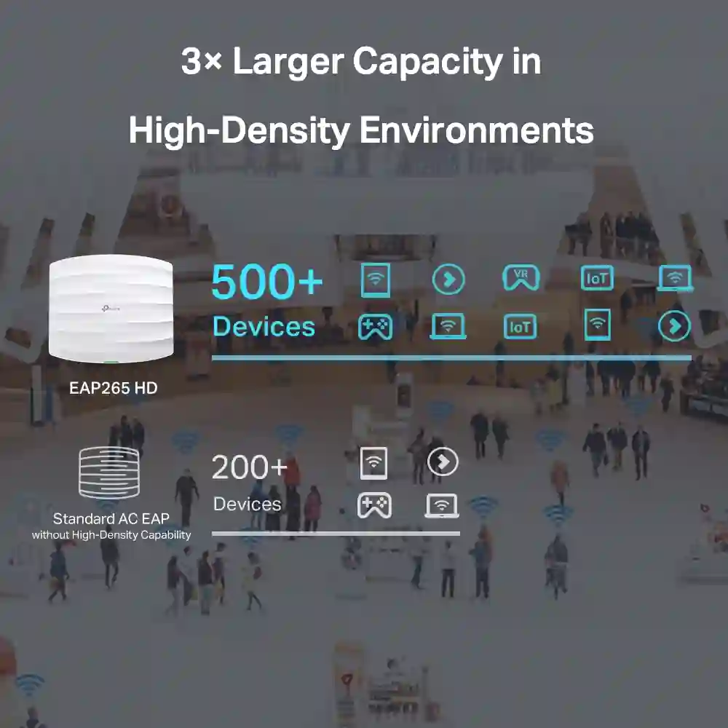The width and height of the screenshot is (728, 728).
Task: Select the white laptop Wi-Fi icon
Action: pos(442,505)
